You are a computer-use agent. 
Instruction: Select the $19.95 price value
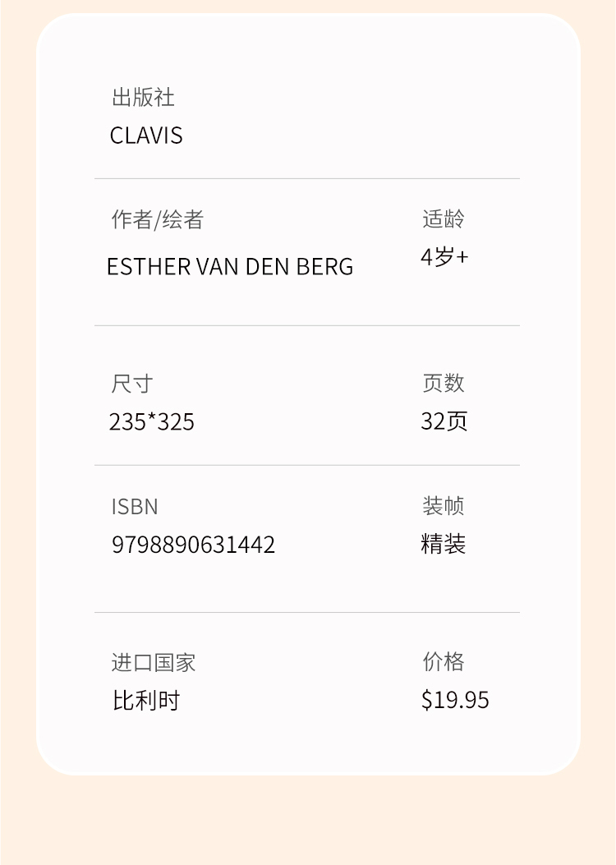(x=455, y=700)
